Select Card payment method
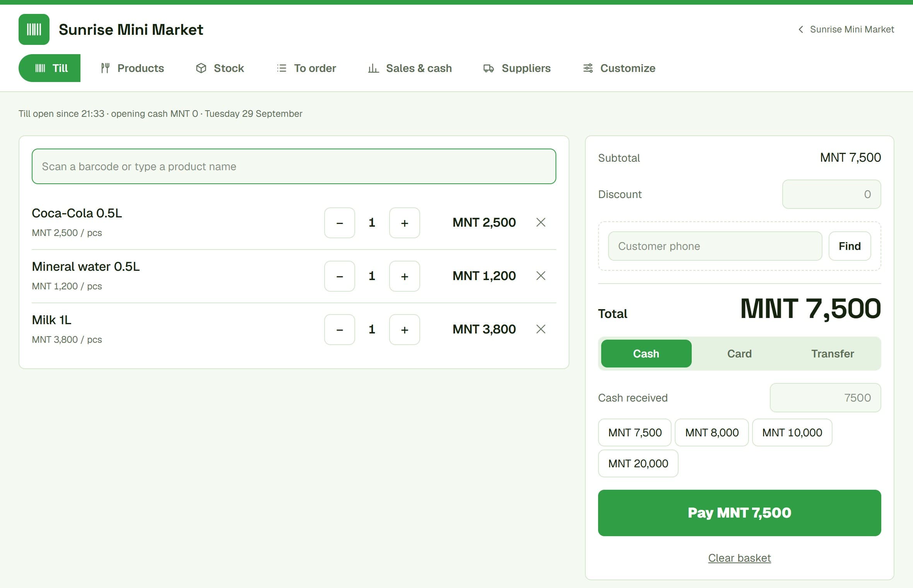The height and width of the screenshot is (588, 913). tap(739, 354)
